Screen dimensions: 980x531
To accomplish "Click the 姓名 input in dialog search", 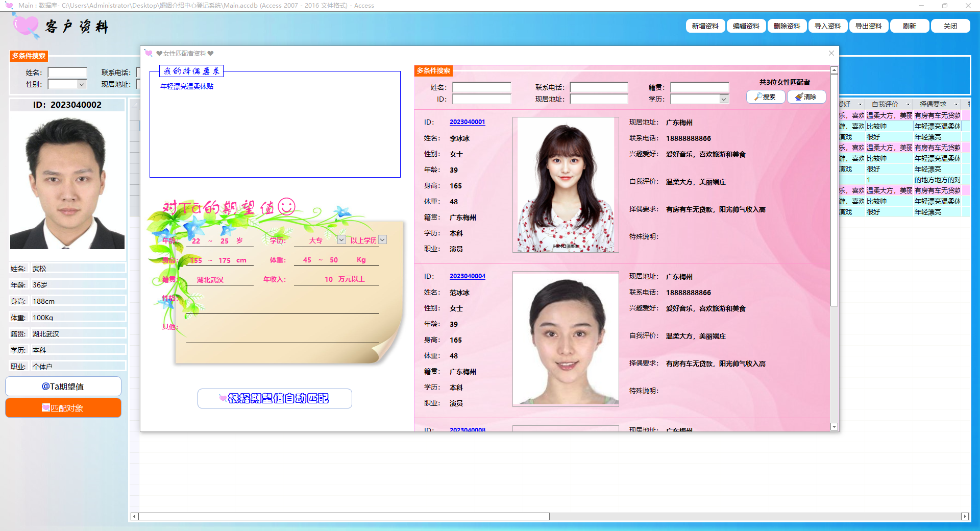I will [482, 87].
